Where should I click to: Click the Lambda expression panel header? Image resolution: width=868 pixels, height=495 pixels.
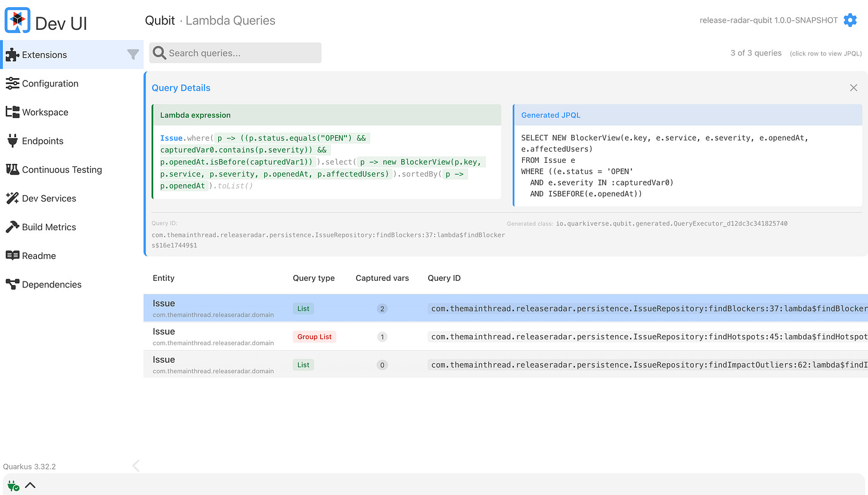[327, 115]
